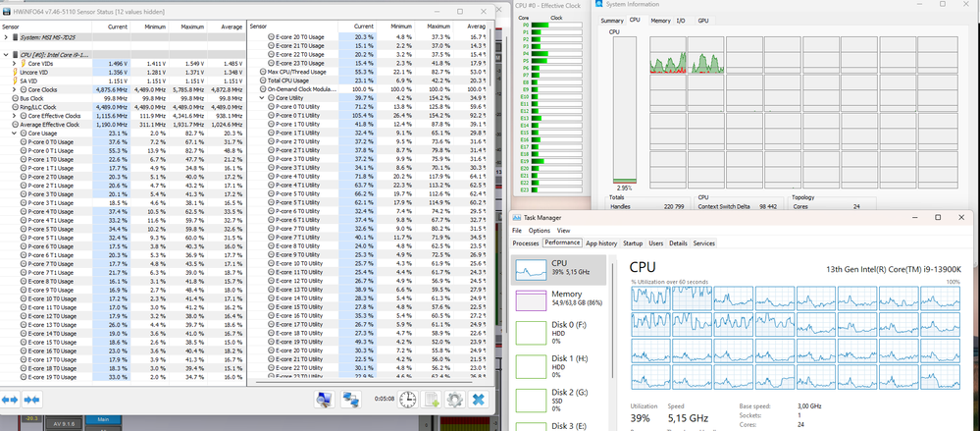Open the Users tab in Task Manager
Screen dimensions: 980x431
656,242
